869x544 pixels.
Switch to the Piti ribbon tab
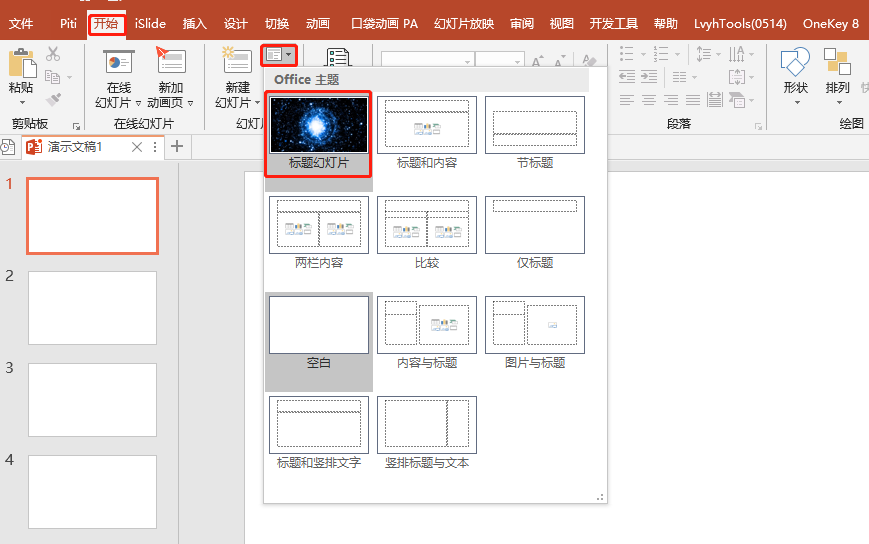pos(68,24)
